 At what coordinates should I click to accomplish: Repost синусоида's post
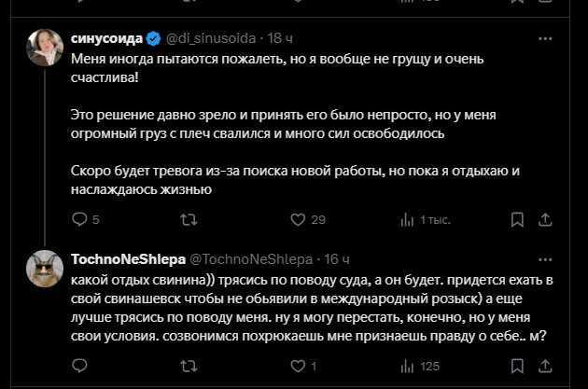[188, 219]
